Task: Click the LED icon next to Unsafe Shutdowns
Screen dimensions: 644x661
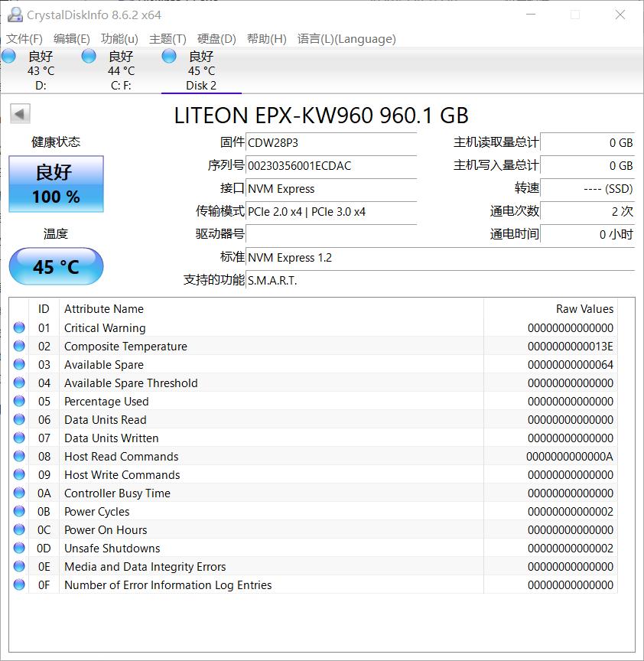Action: tap(18, 548)
